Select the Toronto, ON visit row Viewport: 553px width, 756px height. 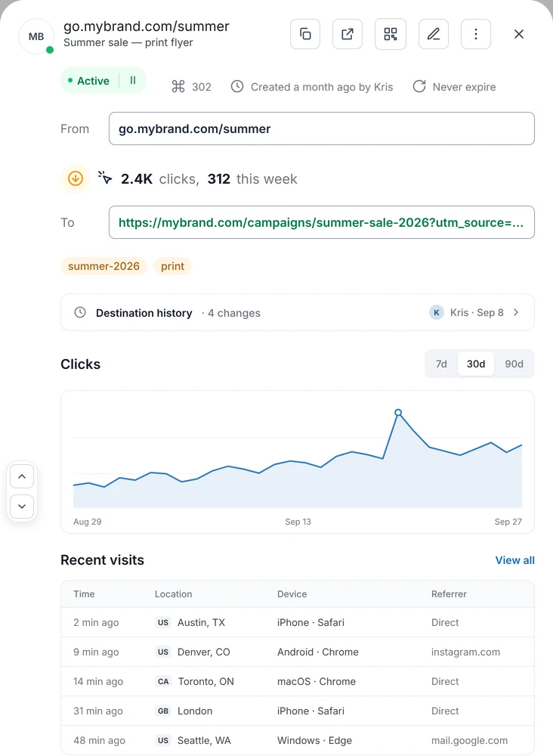tap(298, 681)
